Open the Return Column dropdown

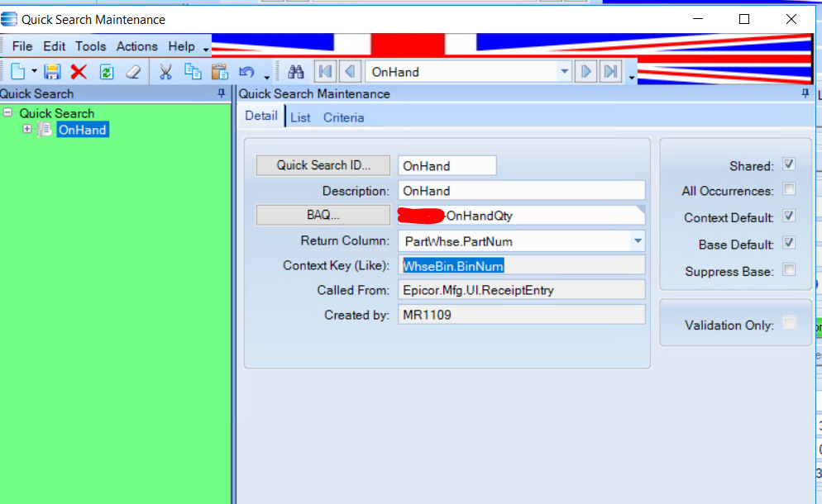pyautogui.click(x=638, y=241)
